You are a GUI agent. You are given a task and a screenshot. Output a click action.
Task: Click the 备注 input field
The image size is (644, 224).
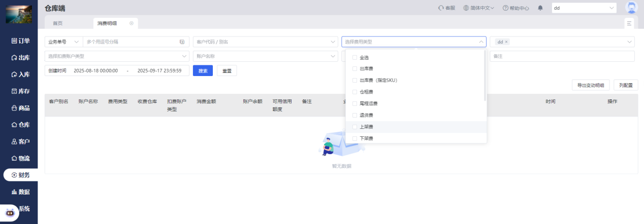tap(562, 56)
